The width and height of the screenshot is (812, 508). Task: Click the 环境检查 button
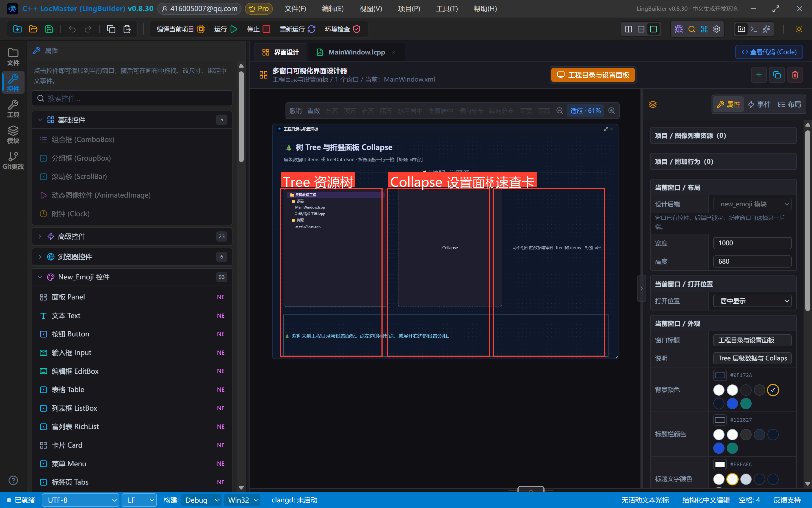pyautogui.click(x=342, y=29)
